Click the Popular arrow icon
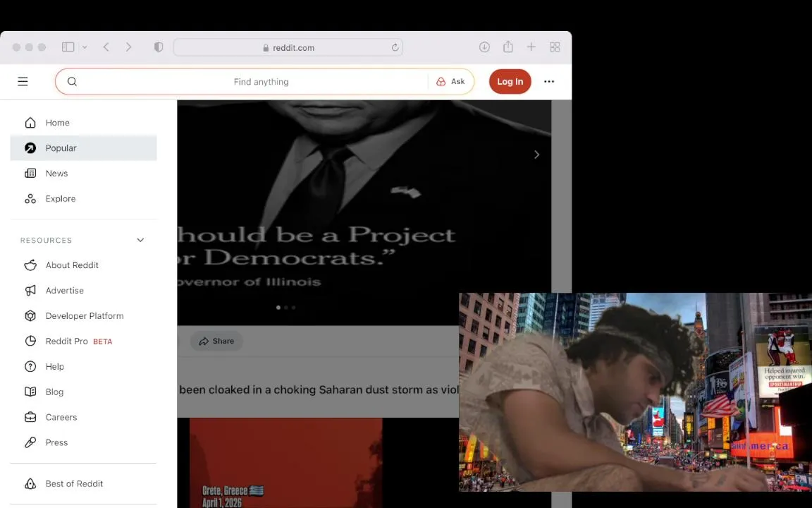This screenshot has height=508, width=812. point(30,148)
